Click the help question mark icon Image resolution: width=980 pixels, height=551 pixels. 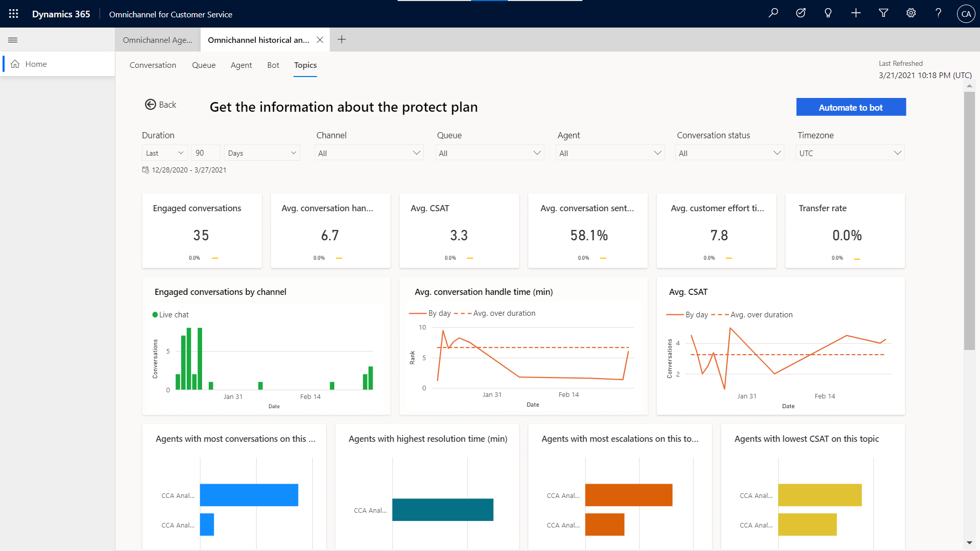click(938, 13)
